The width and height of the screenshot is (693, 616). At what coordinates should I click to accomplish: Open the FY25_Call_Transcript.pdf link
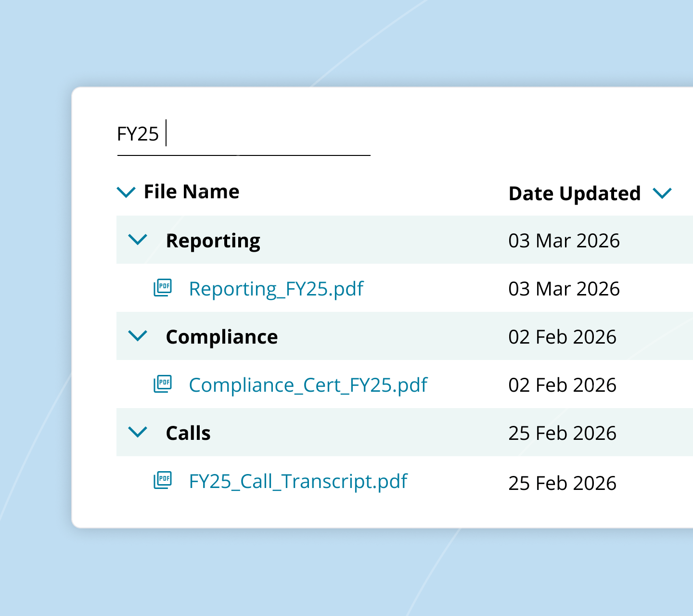[x=298, y=481]
